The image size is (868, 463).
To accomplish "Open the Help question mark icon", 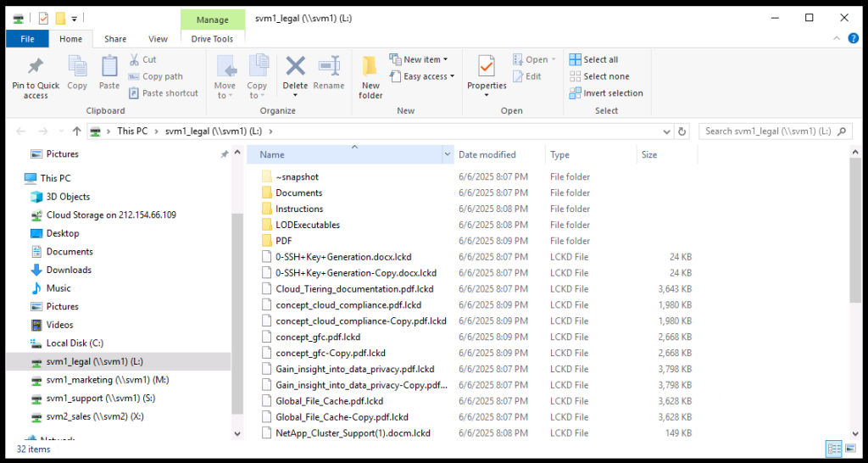I will pyautogui.click(x=853, y=39).
